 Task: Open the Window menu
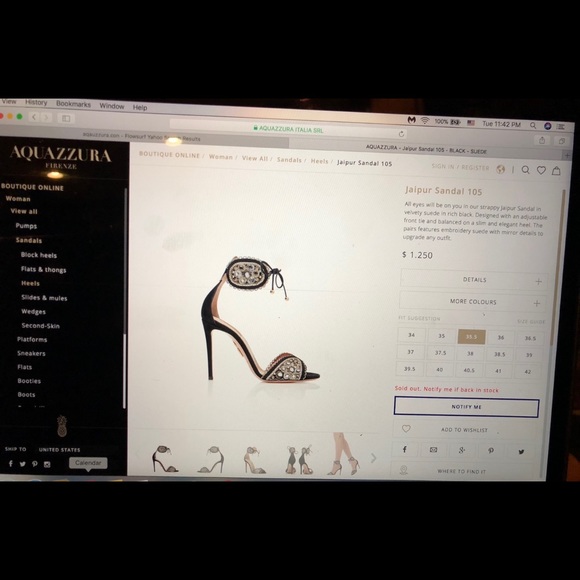click(112, 106)
